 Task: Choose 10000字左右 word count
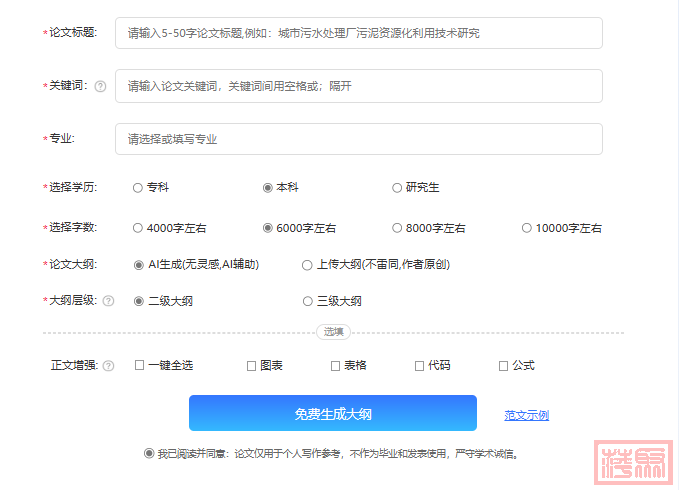point(527,228)
